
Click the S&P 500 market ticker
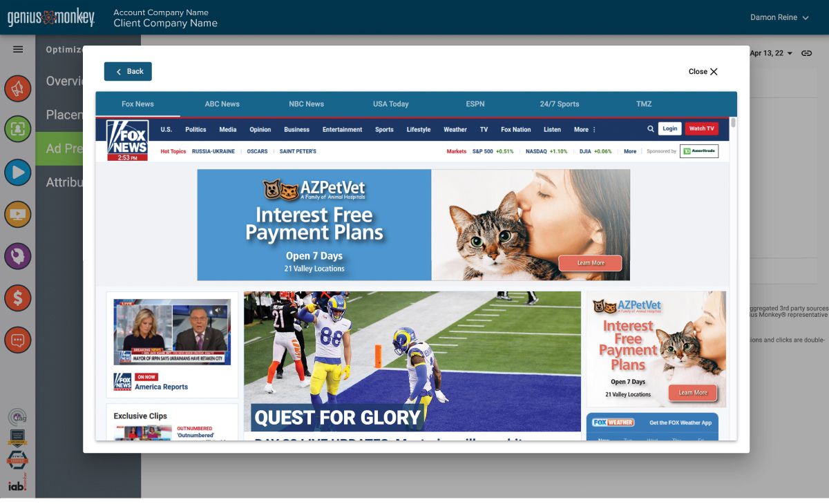coord(493,151)
